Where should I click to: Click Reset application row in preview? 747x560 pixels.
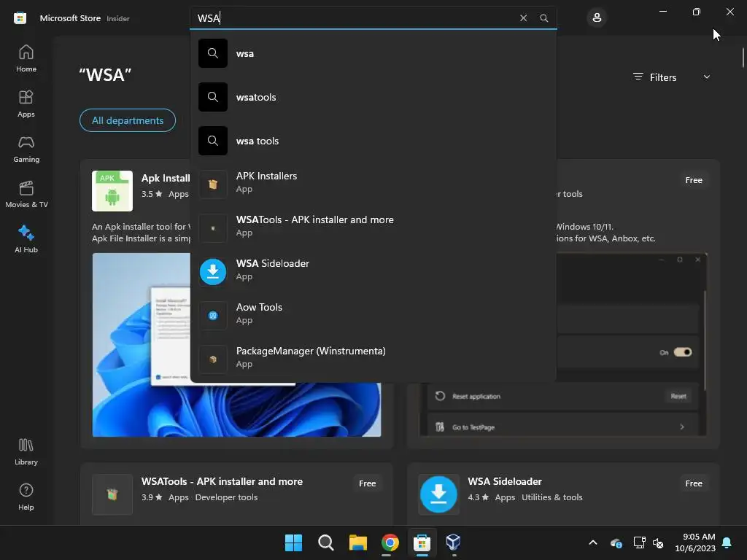click(x=562, y=396)
